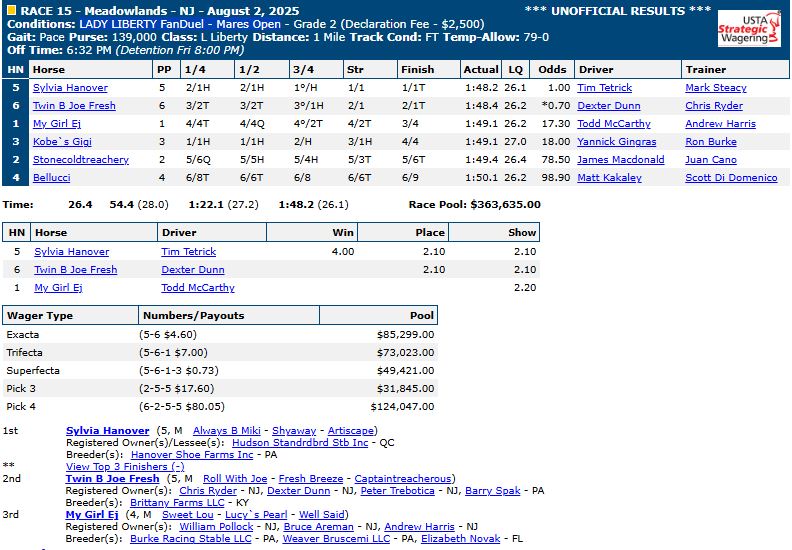Screen dimensions: 792x550
Task: Click the USTA Strategic Wagering logo
Action: [750, 29]
